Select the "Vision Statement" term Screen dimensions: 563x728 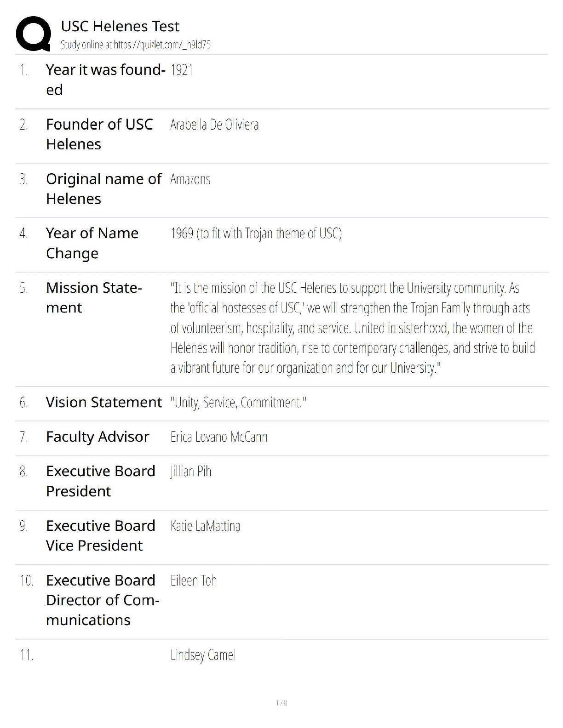click(103, 402)
